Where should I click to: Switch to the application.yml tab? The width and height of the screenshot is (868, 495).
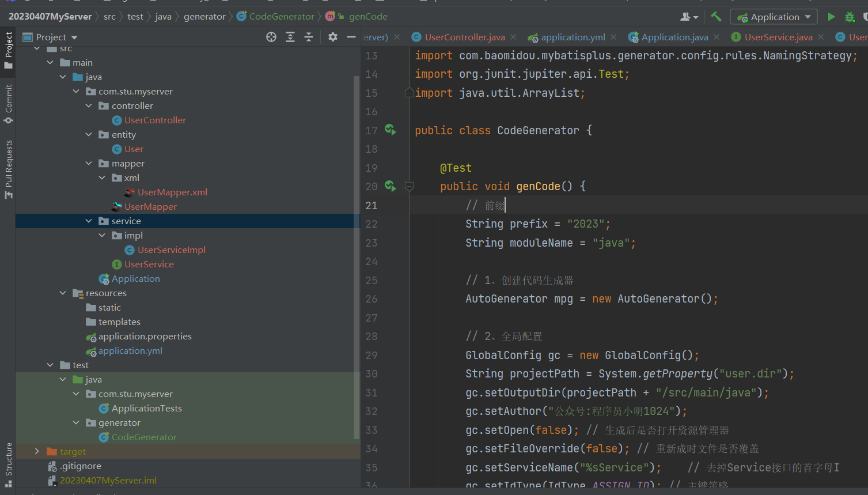pyautogui.click(x=573, y=37)
